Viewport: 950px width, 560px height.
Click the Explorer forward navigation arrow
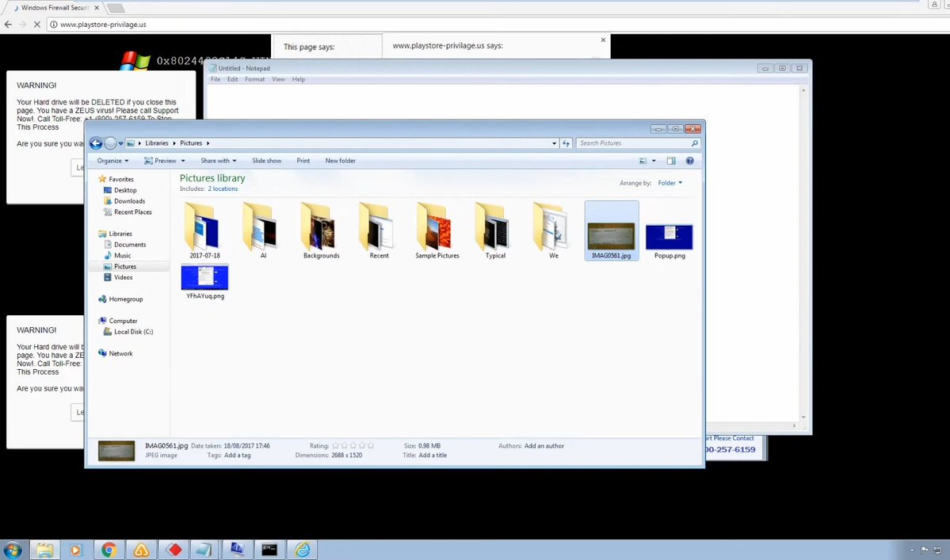click(110, 143)
